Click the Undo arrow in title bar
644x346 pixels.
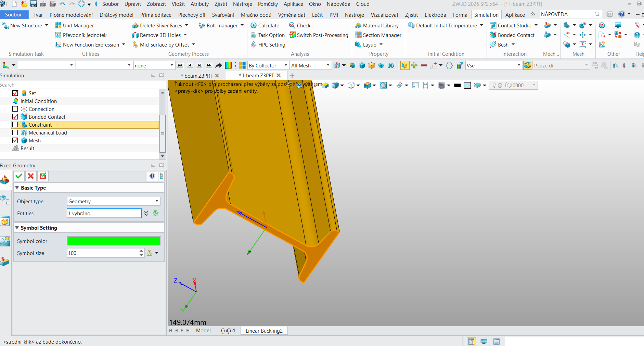point(62,4)
